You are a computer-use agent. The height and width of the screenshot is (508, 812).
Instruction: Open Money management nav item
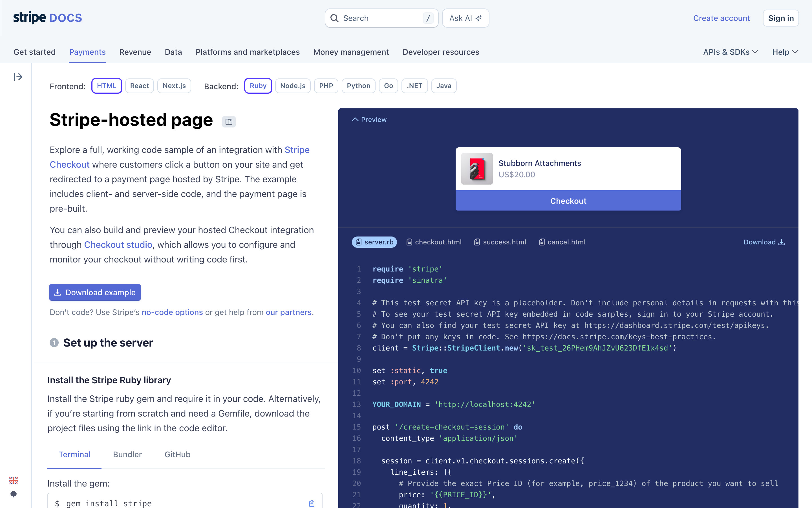[x=351, y=52]
